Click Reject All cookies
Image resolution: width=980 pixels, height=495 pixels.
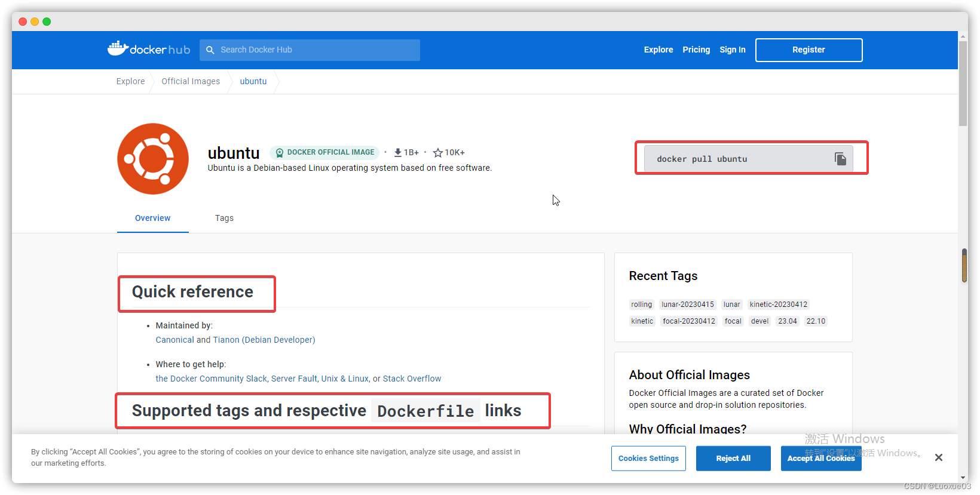733,459
